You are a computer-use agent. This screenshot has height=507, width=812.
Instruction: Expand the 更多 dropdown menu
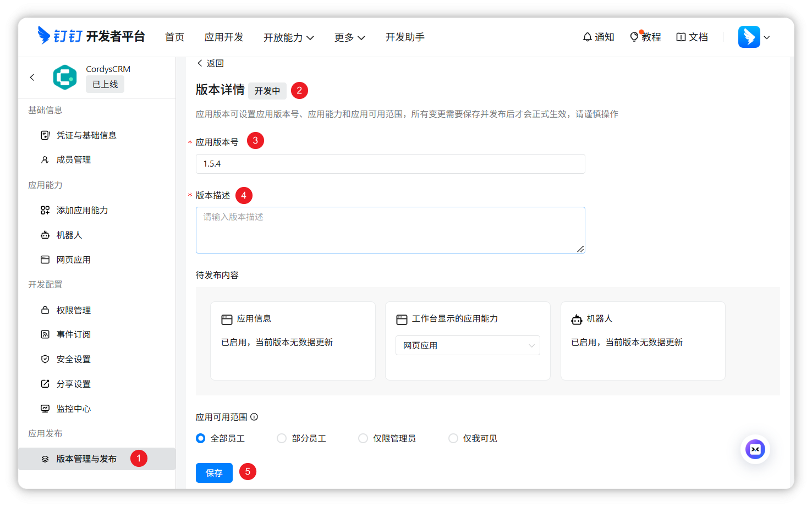tap(350, 37)
